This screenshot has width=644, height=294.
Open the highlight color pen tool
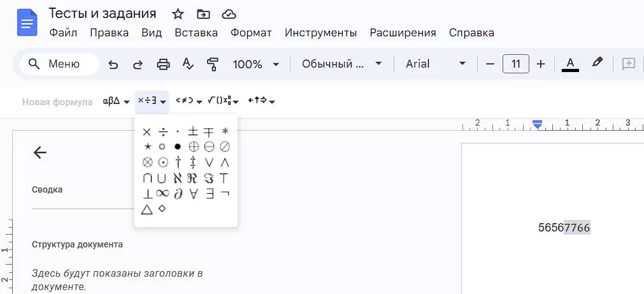[x=597, y=62]
